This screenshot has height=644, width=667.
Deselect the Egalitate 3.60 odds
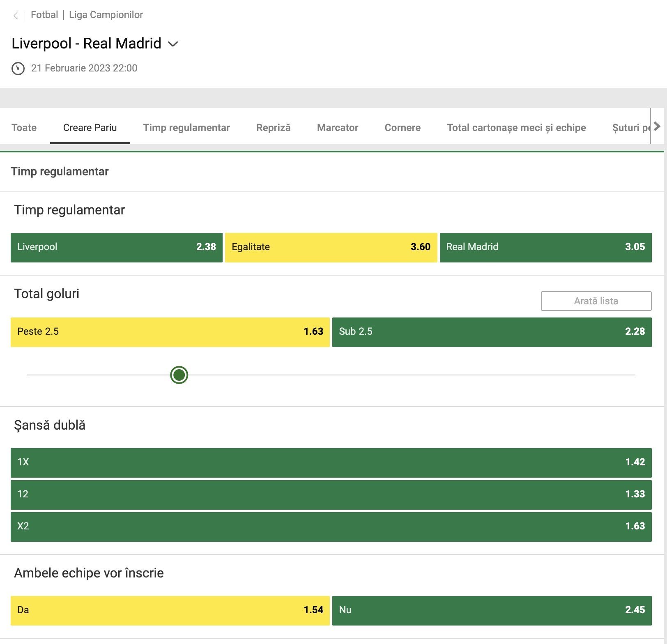331,248
